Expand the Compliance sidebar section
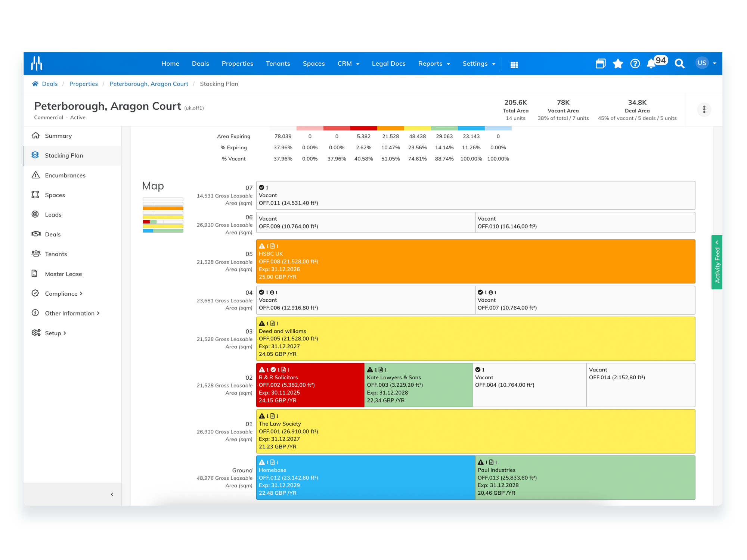The height and width of the screenshot is (560, 747). pyautogui.click(x=63, y=293)
